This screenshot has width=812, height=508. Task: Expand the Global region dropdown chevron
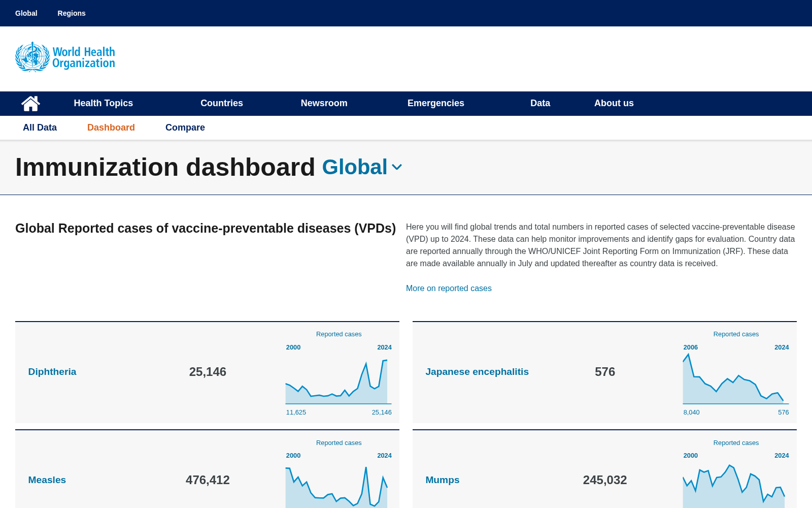pyautogui.click(x=397, y=167)
